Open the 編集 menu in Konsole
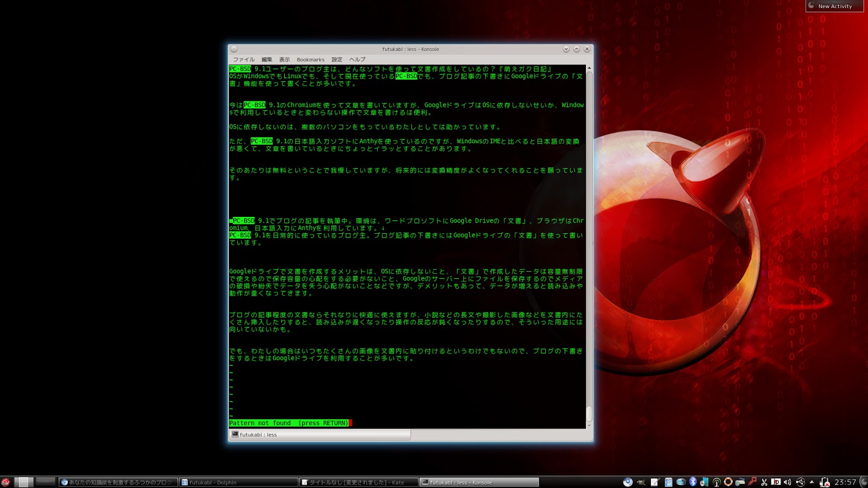This screenshot has width=868, height=488. [x=267, y=60]
